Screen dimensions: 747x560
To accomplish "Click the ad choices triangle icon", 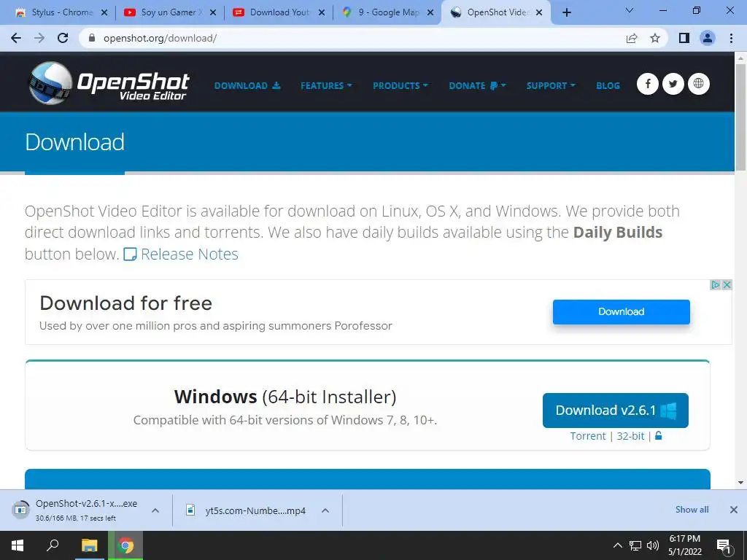I will [715, 285].
